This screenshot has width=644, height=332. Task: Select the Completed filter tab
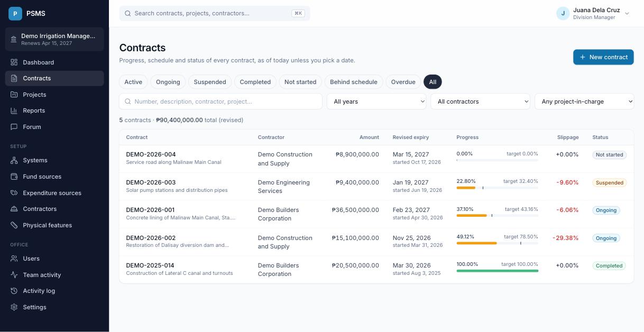pos(255,82)
